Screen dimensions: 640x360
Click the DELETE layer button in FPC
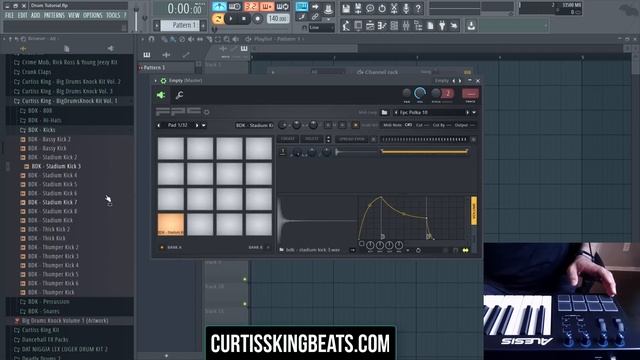pos(311,139)
